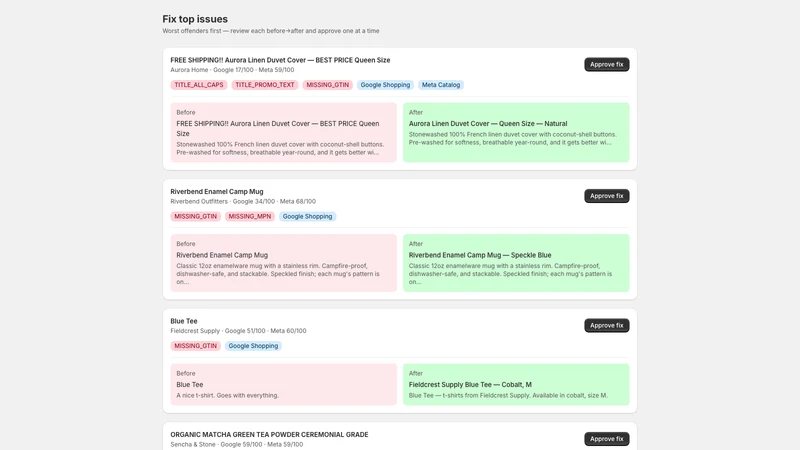This screenshot has height=450, width=800.
Task: Select Google Shopping tag on Blue Tee card
Action: click(x=253, y=346)
